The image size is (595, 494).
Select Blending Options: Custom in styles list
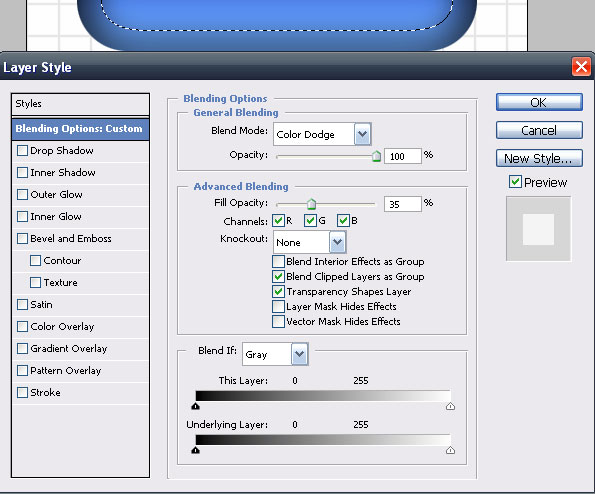tap(80, 129)
